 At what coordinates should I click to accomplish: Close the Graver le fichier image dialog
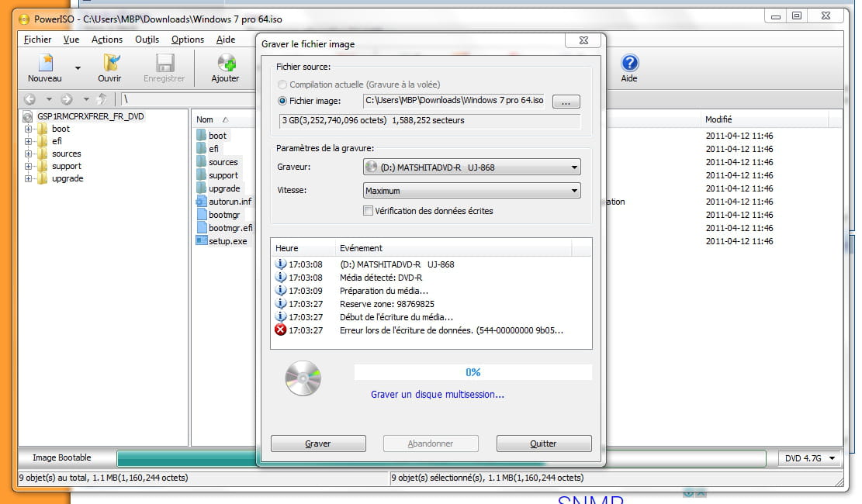tap(583, 40)
